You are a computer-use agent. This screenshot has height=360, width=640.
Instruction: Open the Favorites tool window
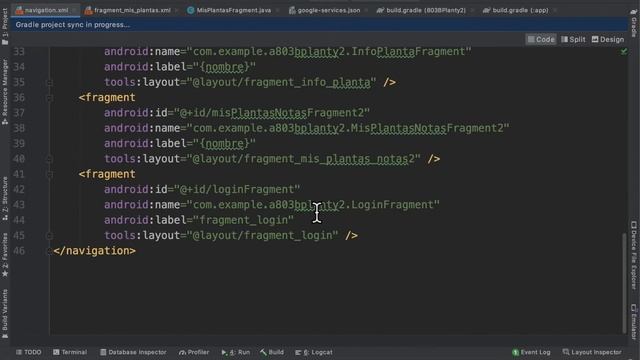5,255
